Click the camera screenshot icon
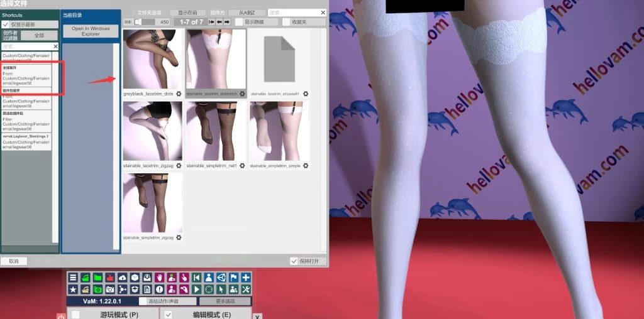 (110, 289)
